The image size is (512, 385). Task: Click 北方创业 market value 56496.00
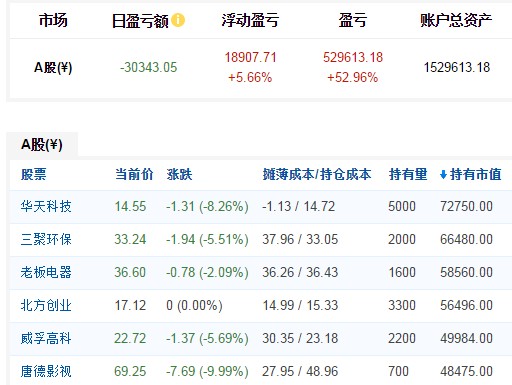[466, 305]
